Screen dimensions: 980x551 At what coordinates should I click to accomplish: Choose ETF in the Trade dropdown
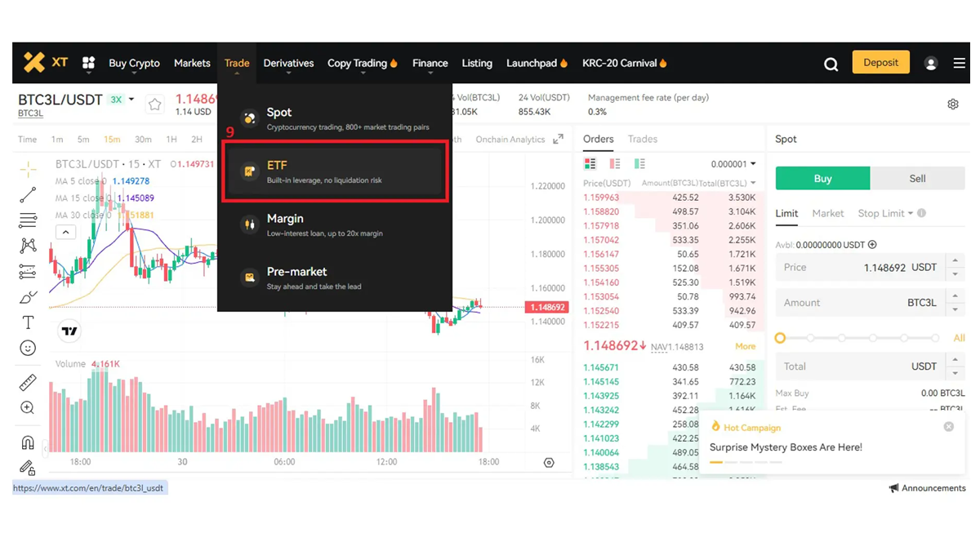click(x=335, y=171)
